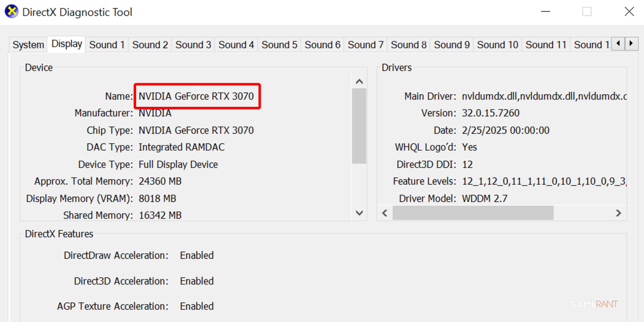Click the Drivers panel horizontal scrollbar thumb
This screenshot has width=644, height=322.
473,213
